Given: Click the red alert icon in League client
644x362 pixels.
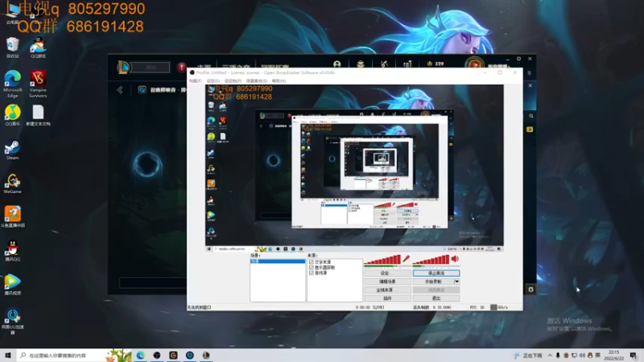Looking at the screenshot, I should coord(181,67).
